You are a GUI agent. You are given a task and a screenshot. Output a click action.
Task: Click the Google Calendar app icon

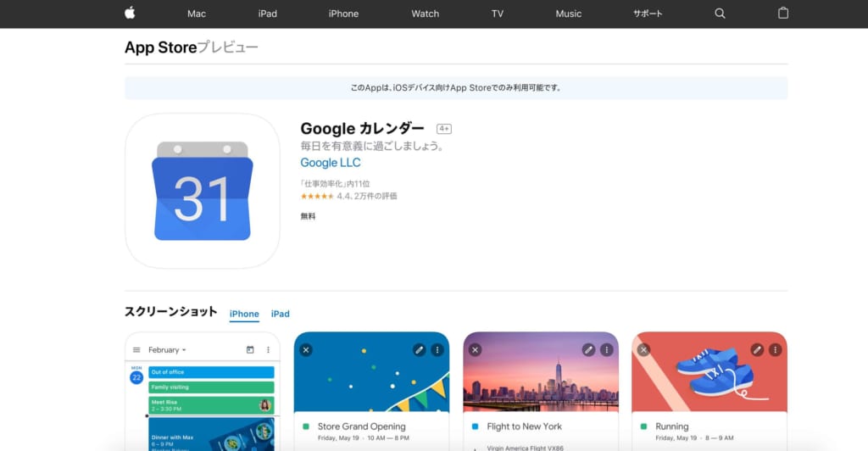[x=202, y=191]
